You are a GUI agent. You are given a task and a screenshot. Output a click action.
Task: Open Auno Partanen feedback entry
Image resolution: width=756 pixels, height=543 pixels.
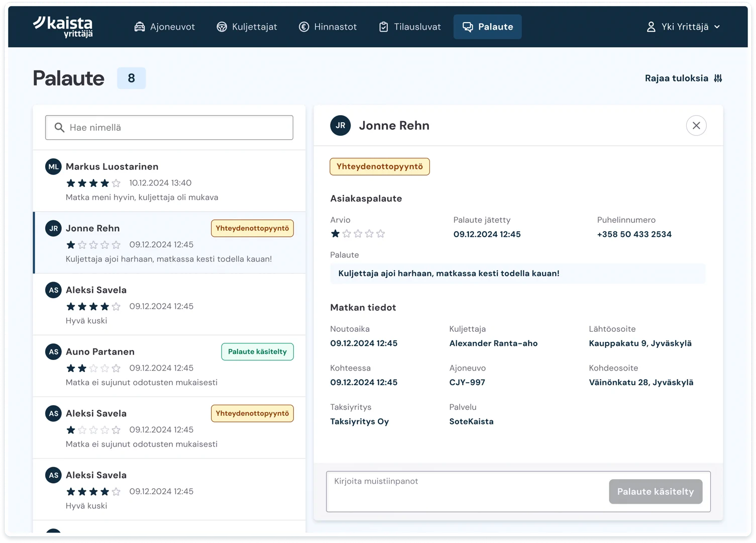tap(169, 366)
